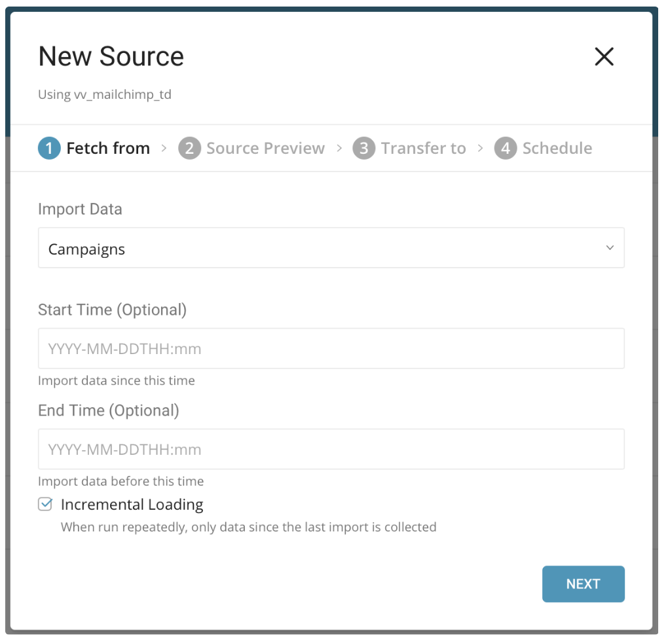Click the arrow after Transfer to
The image size is (668, 644).
481,149
